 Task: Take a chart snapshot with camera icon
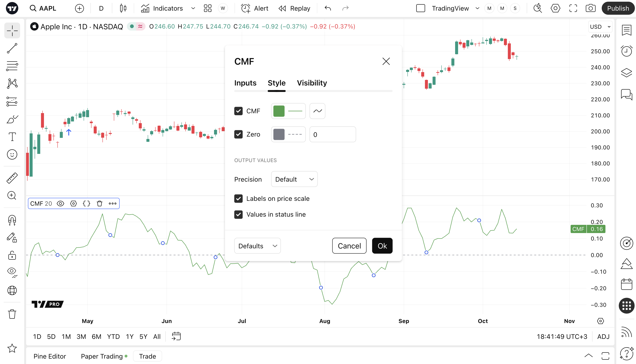coord(591,8)
